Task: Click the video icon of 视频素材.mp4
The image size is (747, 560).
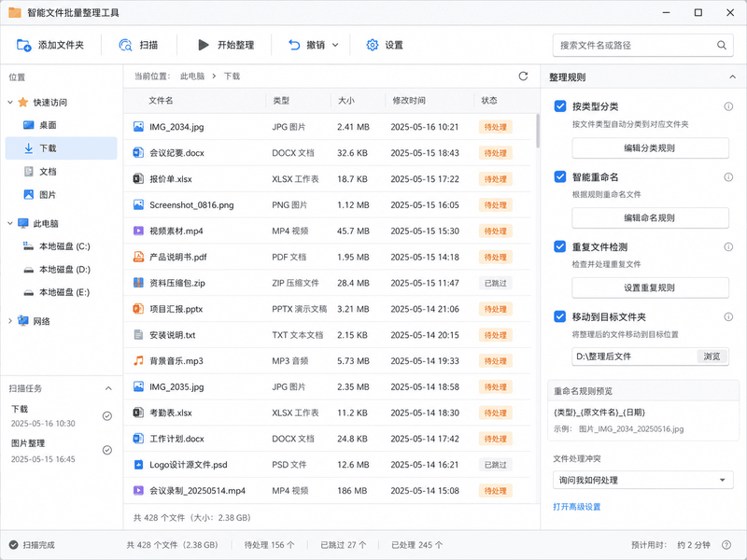Action: [138, 231]
